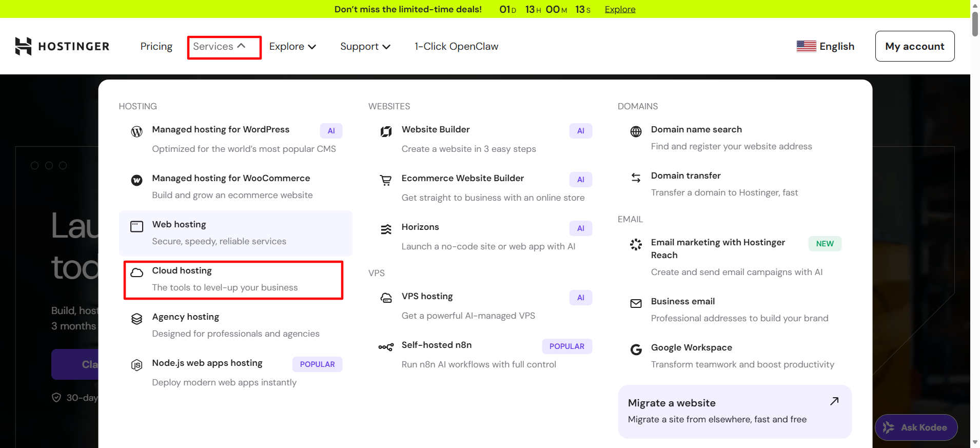Follow the Explore link in promo banner
The image size is (980, 448).
(620, 9)
